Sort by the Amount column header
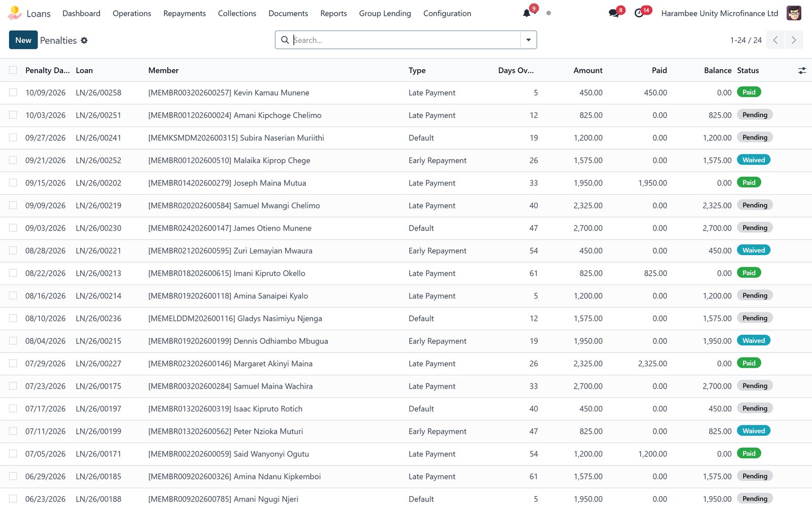 [588, 71]
